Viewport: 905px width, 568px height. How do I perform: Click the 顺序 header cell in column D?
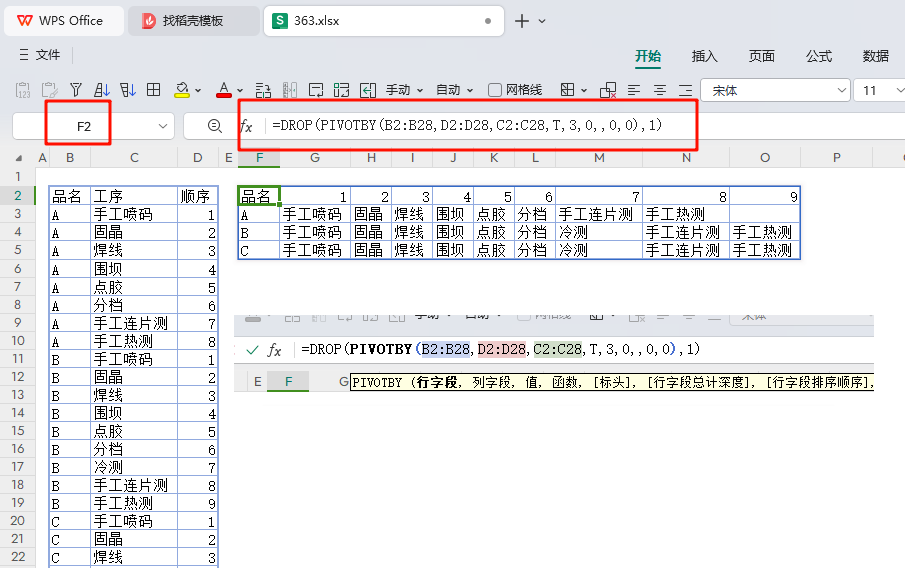(x=198, y=196)
